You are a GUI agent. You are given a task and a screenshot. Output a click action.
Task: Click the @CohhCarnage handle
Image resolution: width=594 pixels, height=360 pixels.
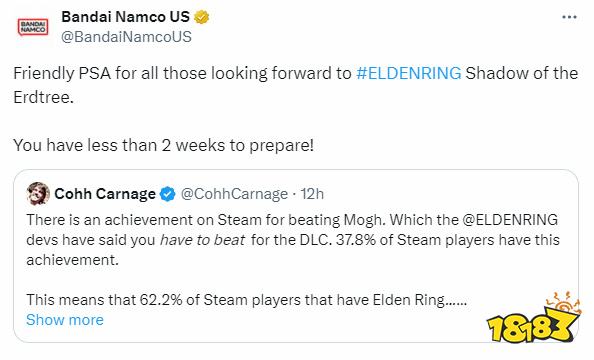(x=234, y=194)
